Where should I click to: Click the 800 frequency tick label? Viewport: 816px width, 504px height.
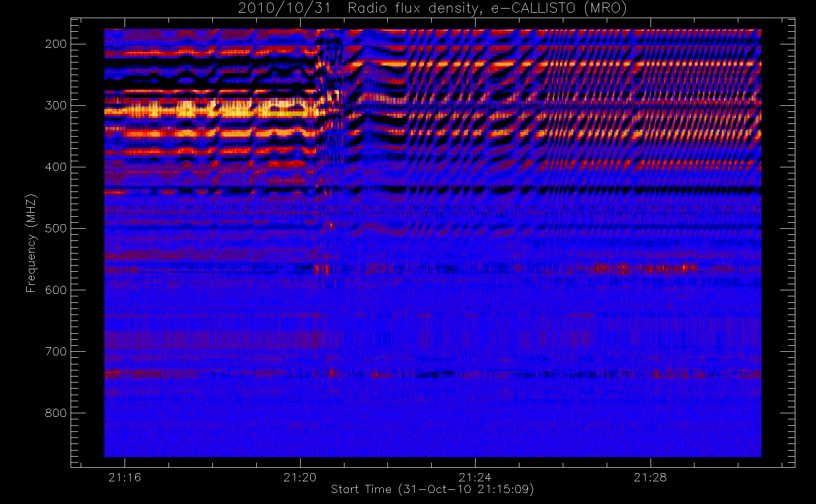[55, 413]
